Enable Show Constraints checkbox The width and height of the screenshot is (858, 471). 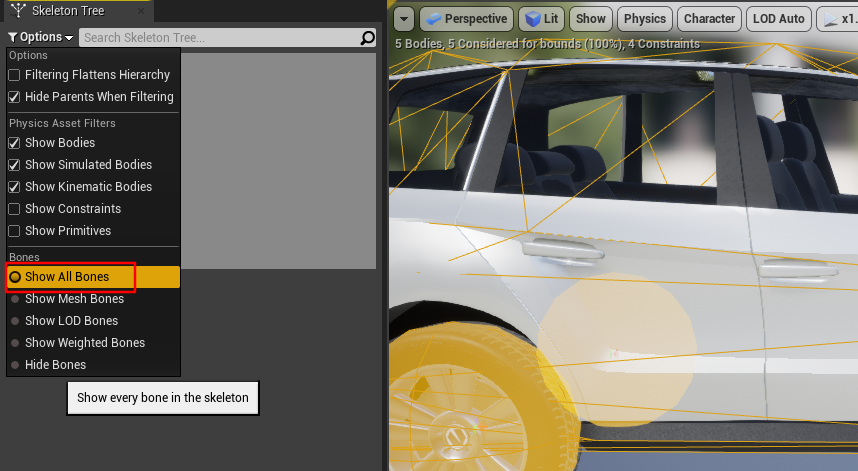[14, 209]
